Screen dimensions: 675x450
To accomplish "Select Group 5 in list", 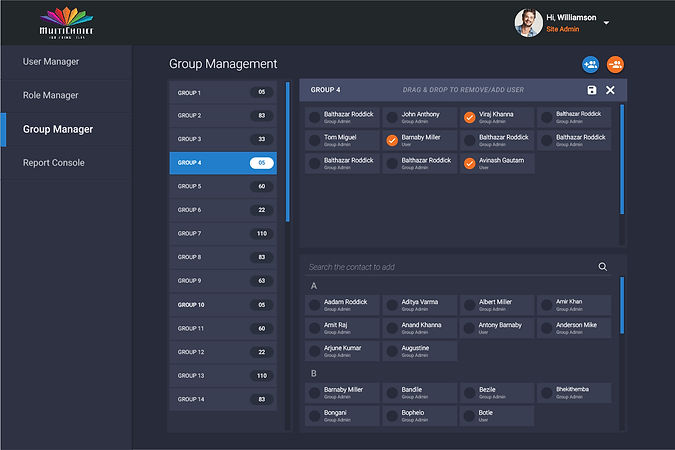I will [223, 186].
